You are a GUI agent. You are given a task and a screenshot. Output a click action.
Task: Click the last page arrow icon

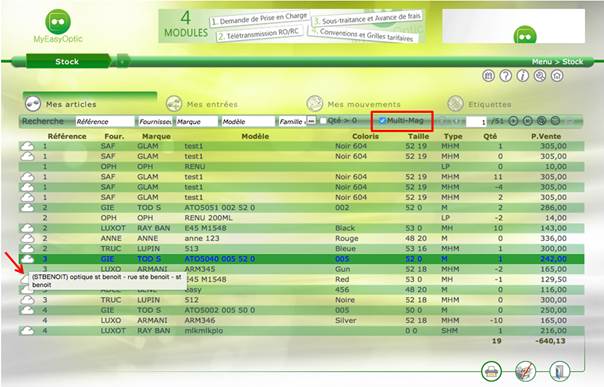527,121
